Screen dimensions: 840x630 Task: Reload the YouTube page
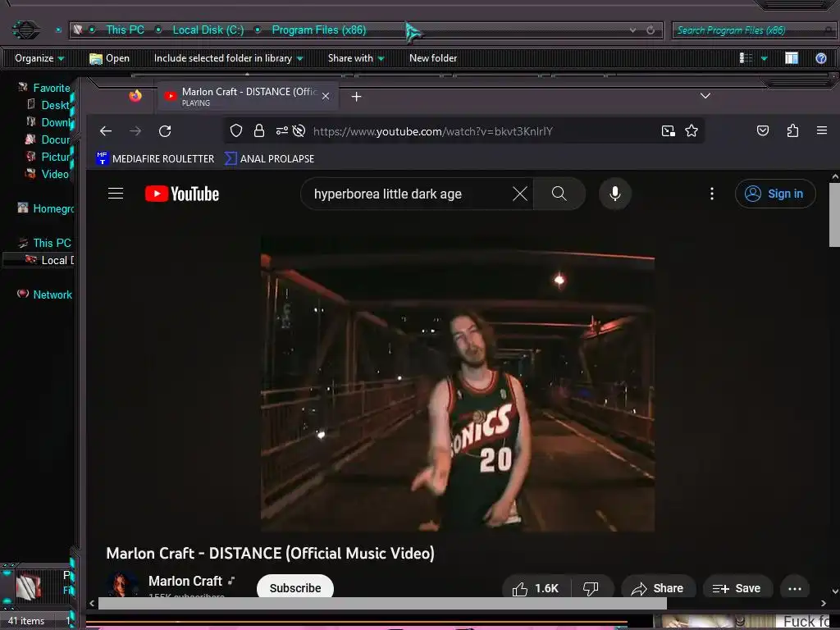point(165,130)
